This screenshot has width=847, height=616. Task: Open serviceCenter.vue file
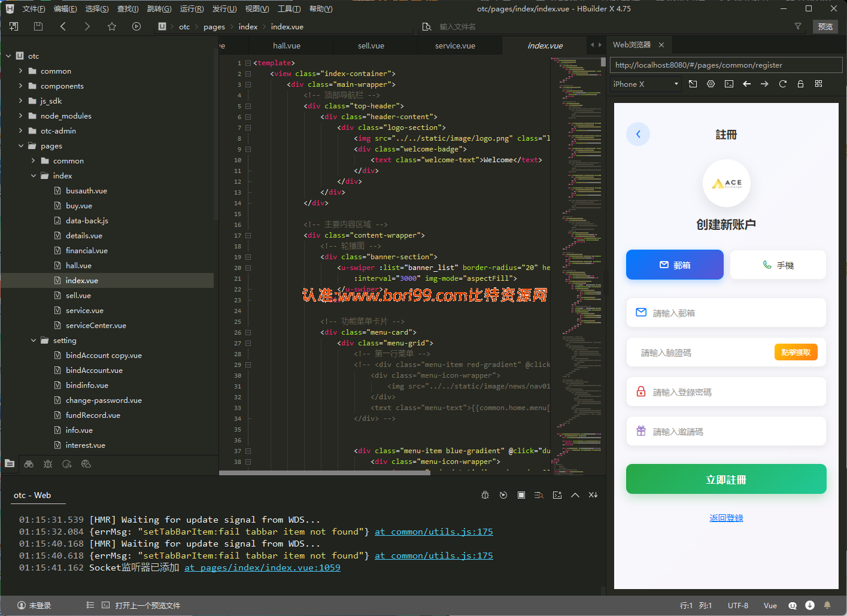(96, 326)
